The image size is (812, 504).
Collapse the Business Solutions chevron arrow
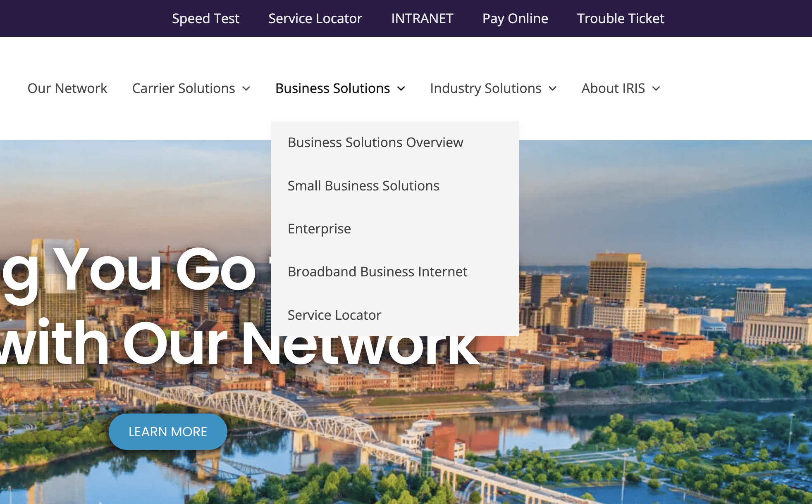(401, 88)
